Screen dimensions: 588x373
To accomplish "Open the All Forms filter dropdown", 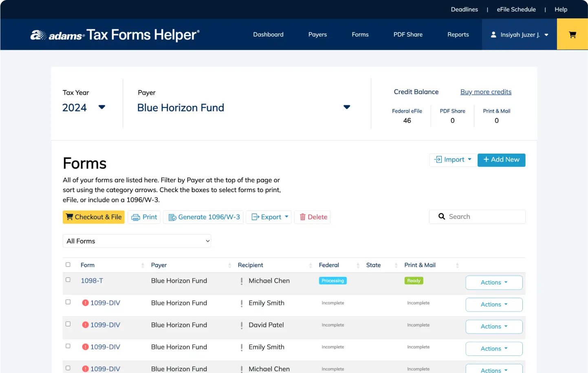I will click(137, 241).
